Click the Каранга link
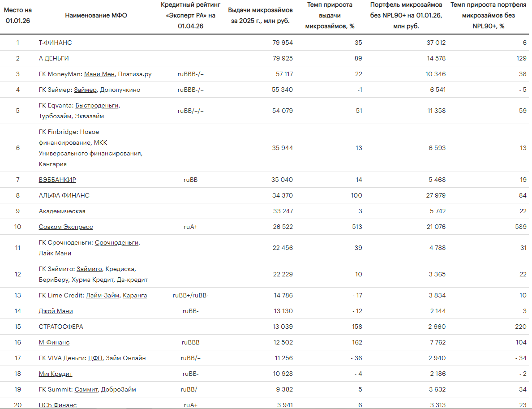532x409 pixels. (x=135, y=296)
